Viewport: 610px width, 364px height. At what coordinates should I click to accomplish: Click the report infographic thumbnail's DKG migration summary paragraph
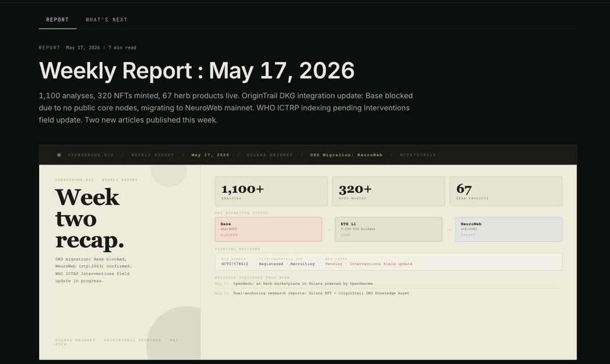click(94, 270)
